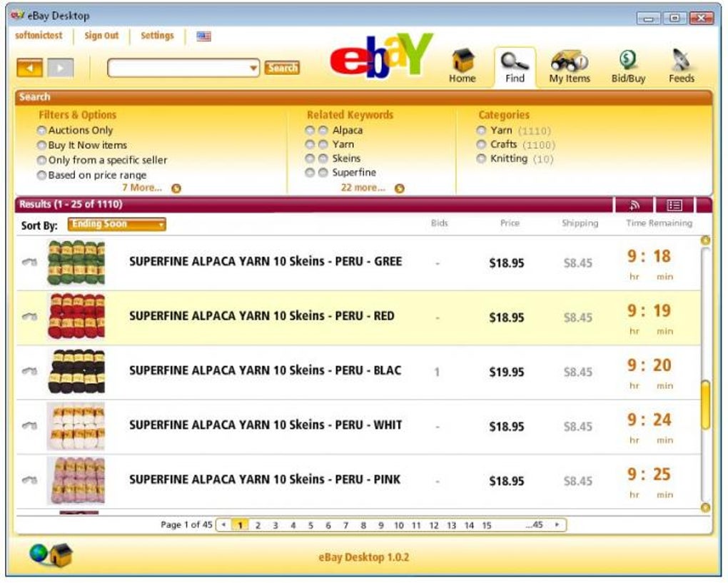
Task: Open the Home section icon
Action: click(462, 61)
